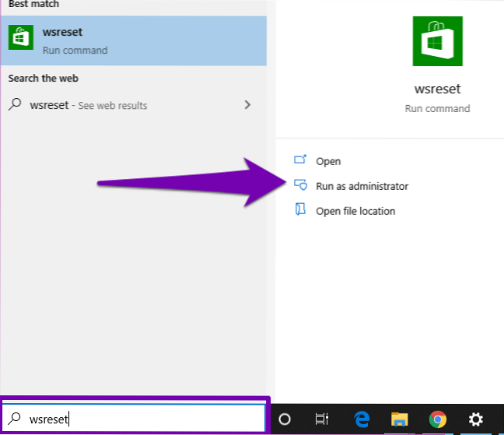
Task: Choose 'Open' in the right actions list
Action: pyautogui.click(x=328, y=161)
